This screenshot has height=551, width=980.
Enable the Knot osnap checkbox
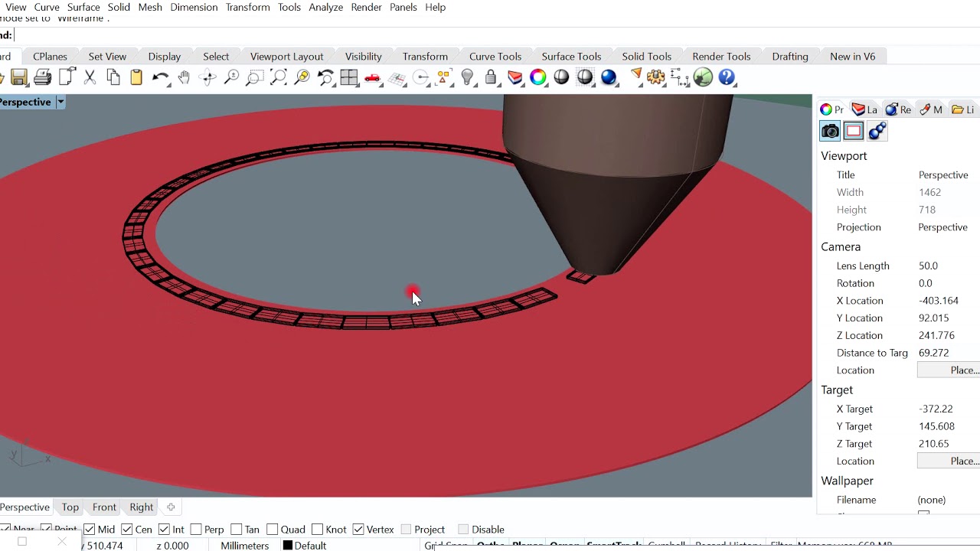(317, 530)
